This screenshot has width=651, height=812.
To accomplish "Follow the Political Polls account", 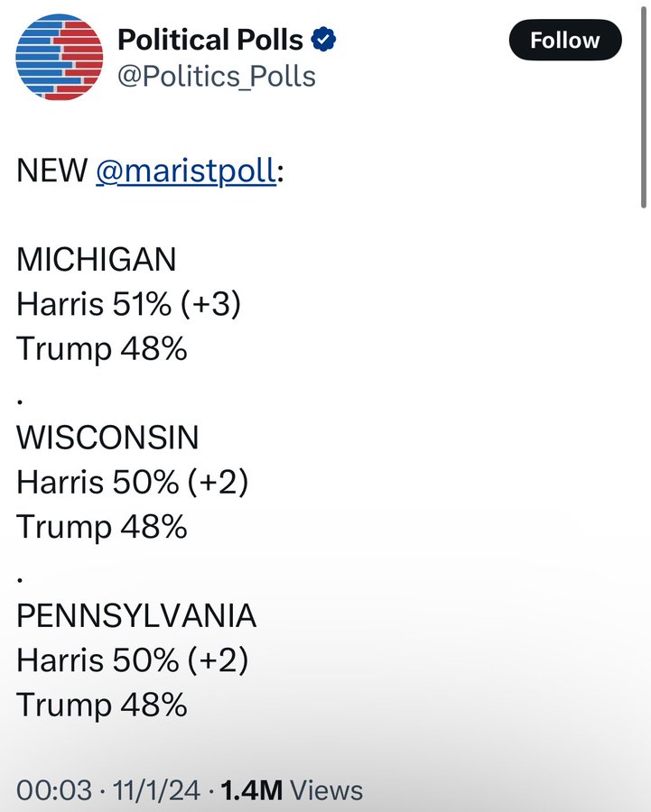I will [565, 41].
